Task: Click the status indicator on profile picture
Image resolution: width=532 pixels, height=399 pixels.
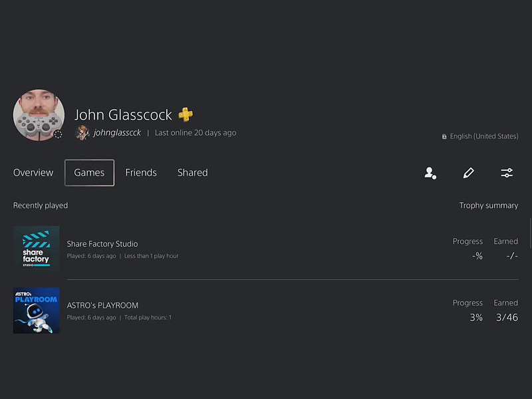Action: coord(58,134)
